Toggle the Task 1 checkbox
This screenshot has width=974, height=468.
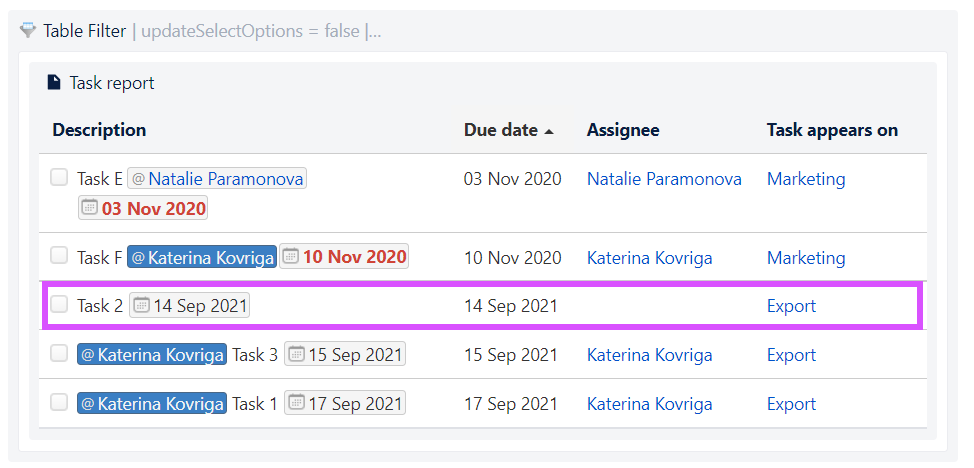click(59, 402)
